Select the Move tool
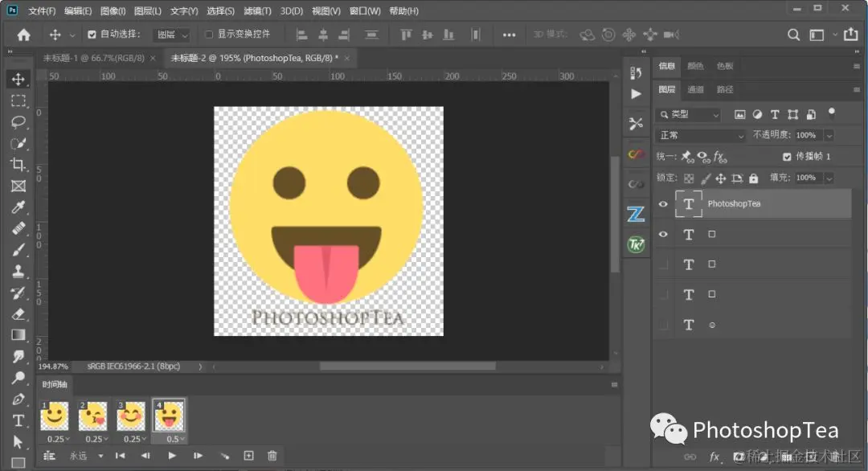Viewport: 868px width, 471px height. tap(18, 79)
